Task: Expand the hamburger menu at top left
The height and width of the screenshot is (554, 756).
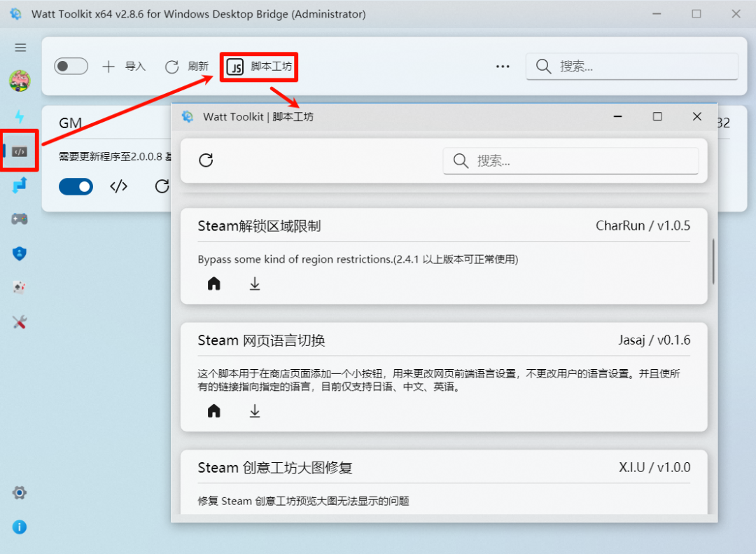Action: coord(20,48)
